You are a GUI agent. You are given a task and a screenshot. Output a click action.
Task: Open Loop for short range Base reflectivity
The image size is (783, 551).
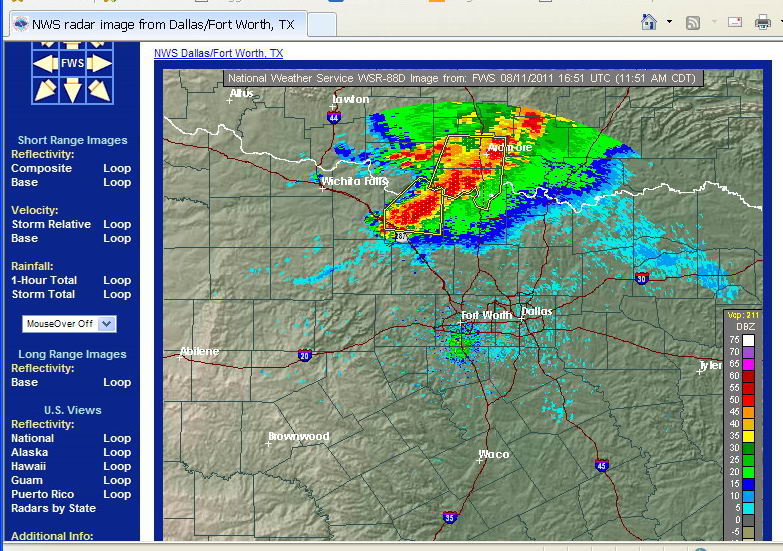tap(117, 182)
